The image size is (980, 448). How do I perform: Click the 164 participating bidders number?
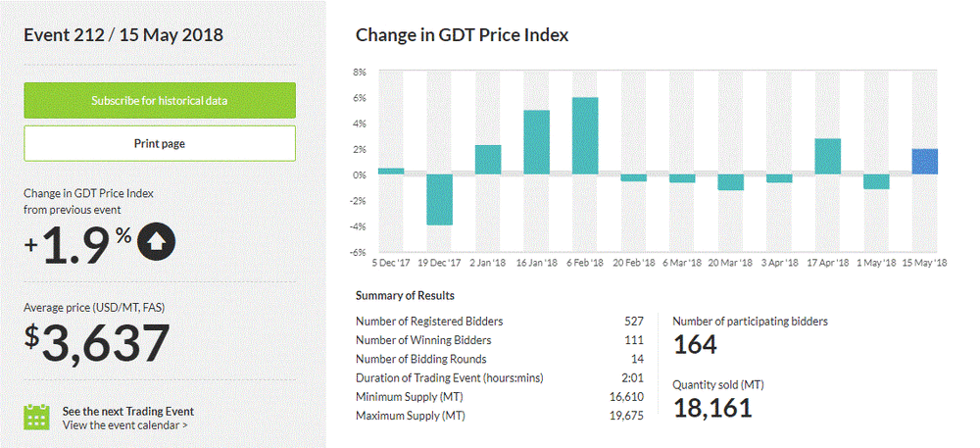tap(696, 345)
